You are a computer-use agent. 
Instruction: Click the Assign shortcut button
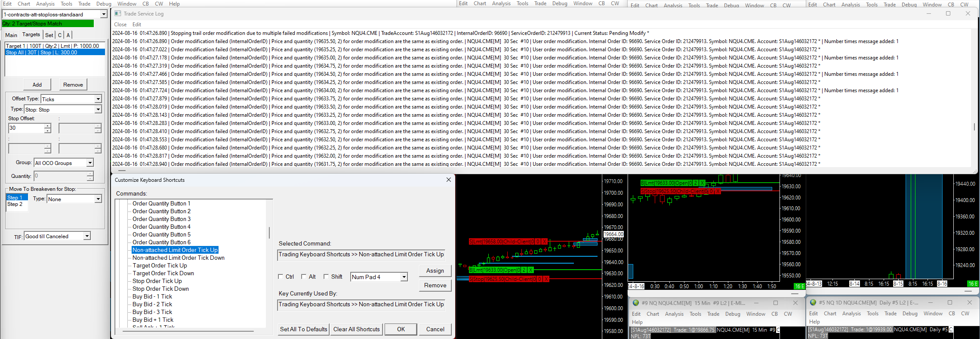click(x=435, y=271)
